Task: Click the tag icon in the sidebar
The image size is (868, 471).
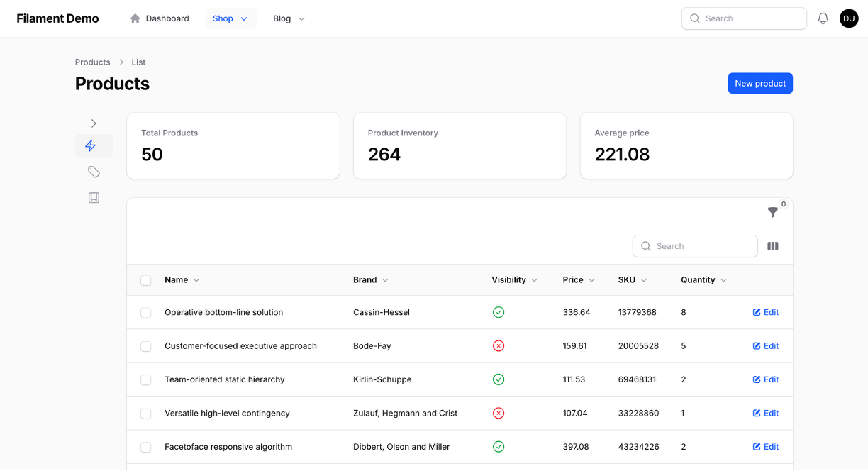Action: pos(93,171)
